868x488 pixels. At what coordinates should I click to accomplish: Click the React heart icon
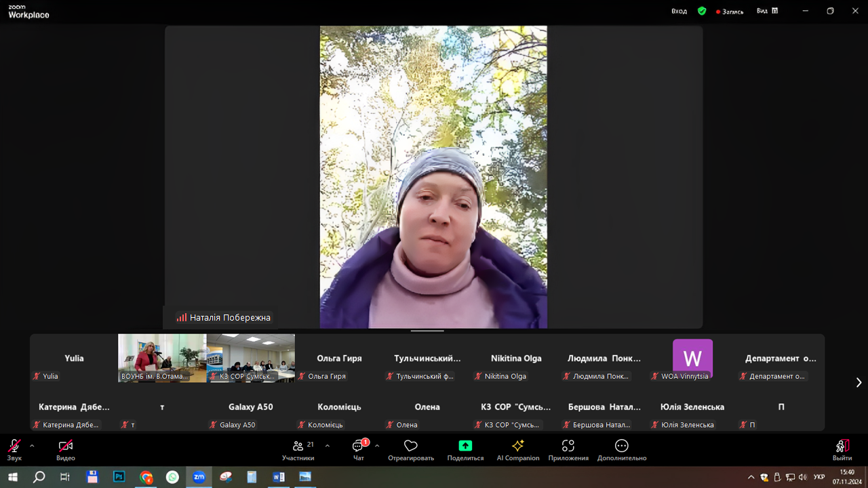point(410,446)
